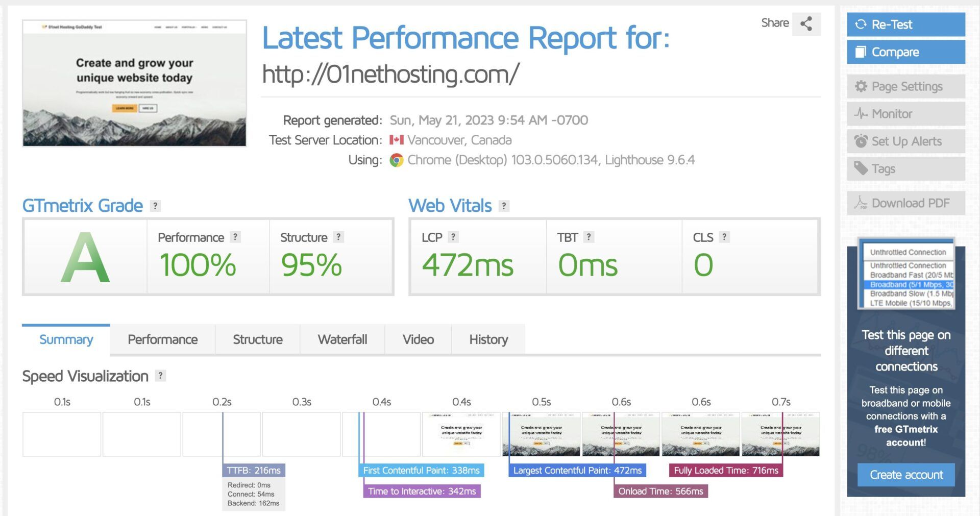The image size is (980, 516).
Task: Click the 0.1s first filmstrip frame
Action: pos(62,434)
